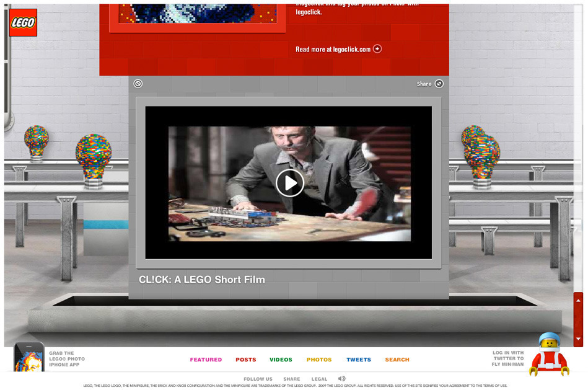Click Log in with Twitter to fly miniman
Screen dimensions: 588x390
point(507,358)
